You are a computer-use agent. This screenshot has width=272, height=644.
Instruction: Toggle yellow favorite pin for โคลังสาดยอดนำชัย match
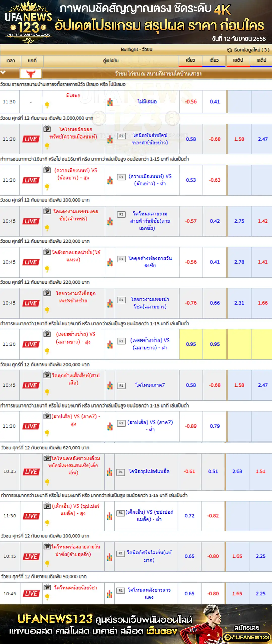click(47, 269)
